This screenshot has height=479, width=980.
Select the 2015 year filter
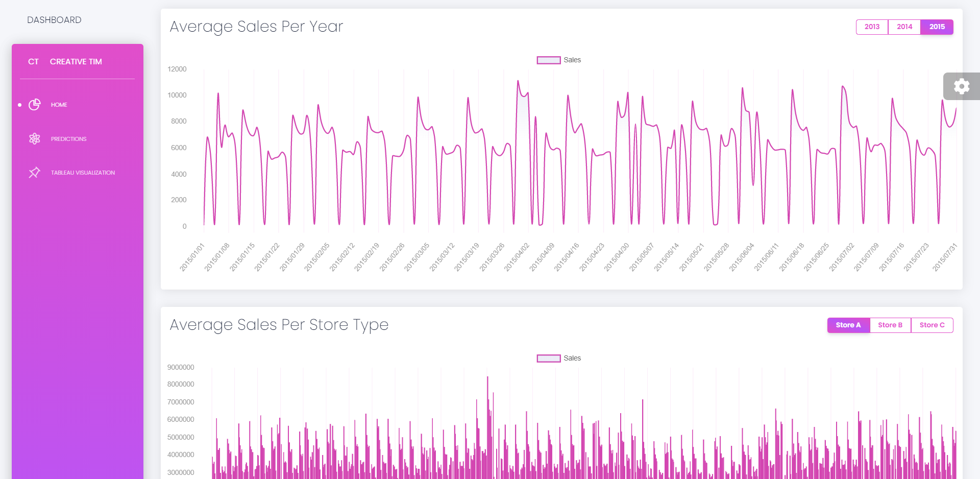937,27
